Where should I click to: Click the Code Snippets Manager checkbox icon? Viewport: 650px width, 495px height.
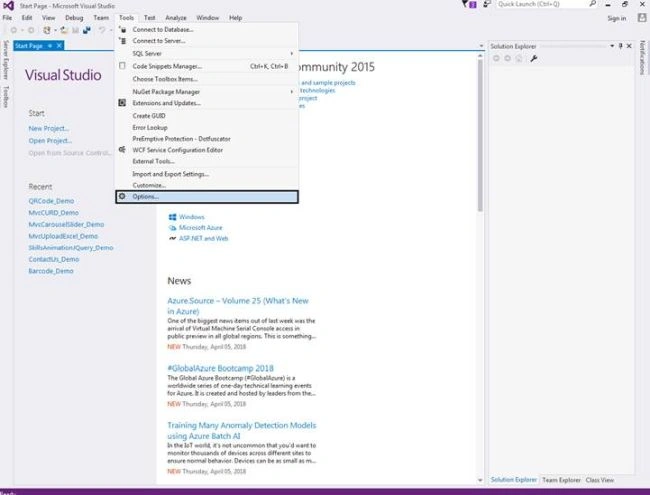click(x=122, y=66)
